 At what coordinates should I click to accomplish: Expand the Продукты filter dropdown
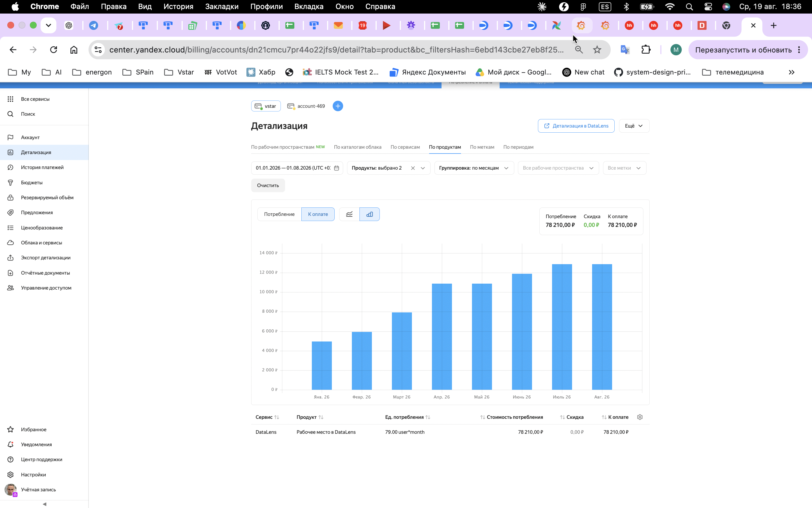(423, 168)
